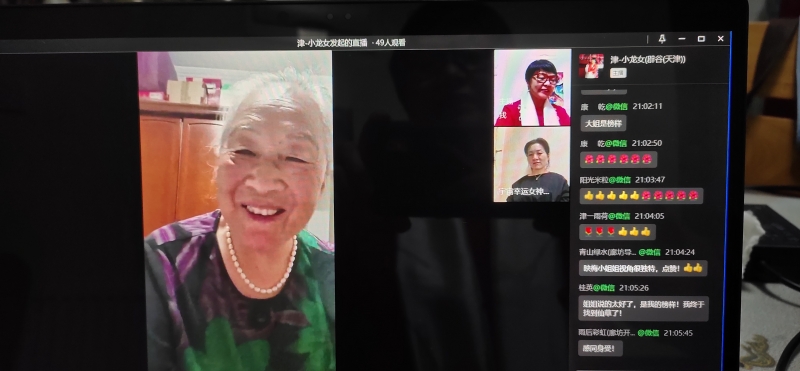Click the host name 津-小龙女(辟谷(天津))
The width and height of the screenshot is (800, 371).
coord(647,60)
